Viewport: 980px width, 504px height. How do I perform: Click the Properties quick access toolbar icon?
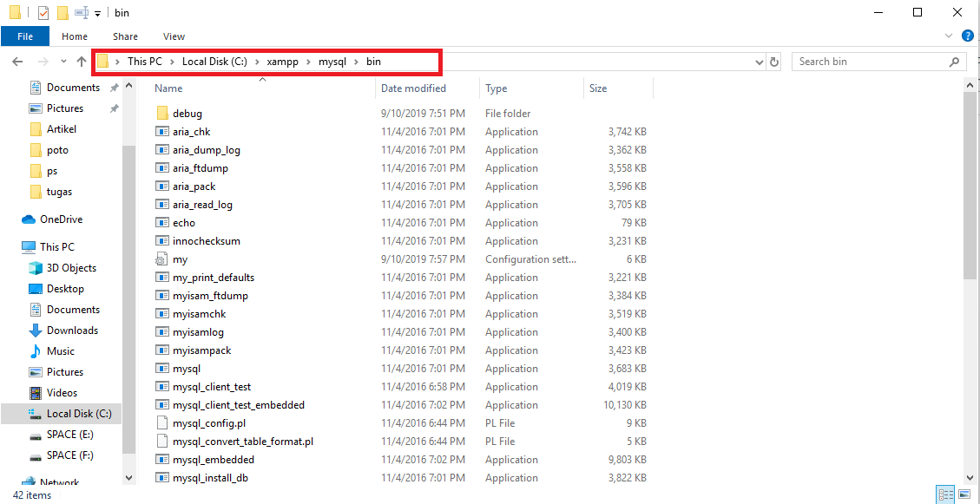[x=43, y=12]
